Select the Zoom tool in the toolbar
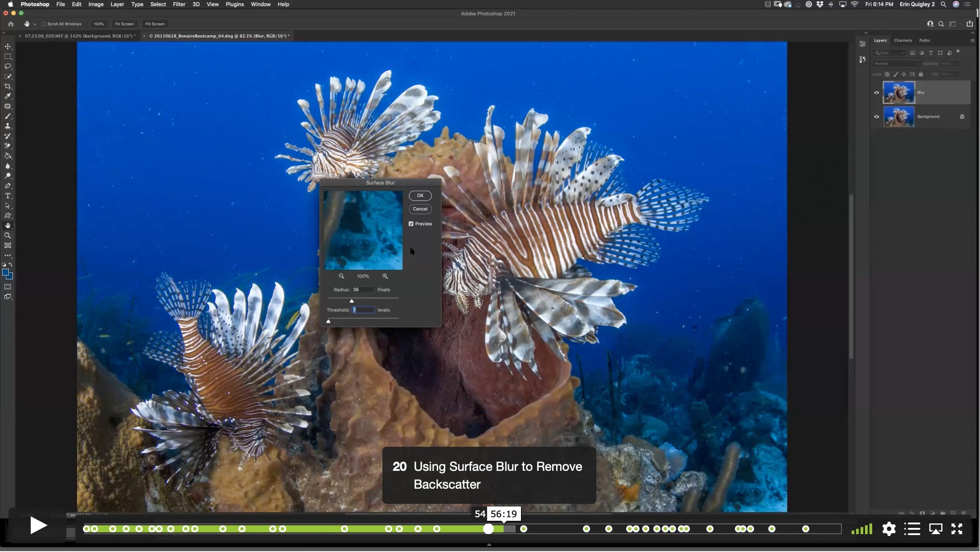980x552 pixels. point(8,235)
